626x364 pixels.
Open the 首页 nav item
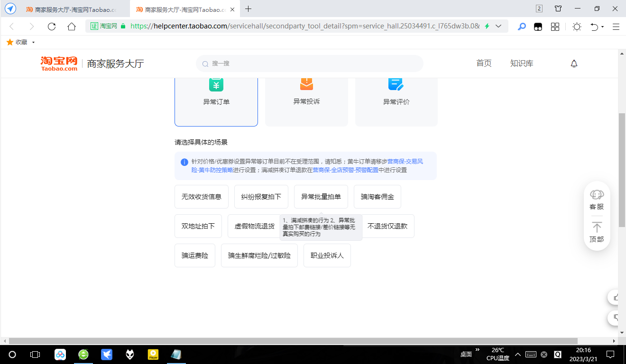tap(484, 64)
